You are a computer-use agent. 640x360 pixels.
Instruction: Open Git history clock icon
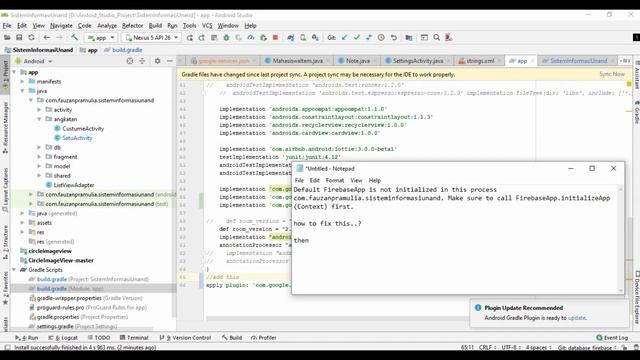(x=381, y=38)
